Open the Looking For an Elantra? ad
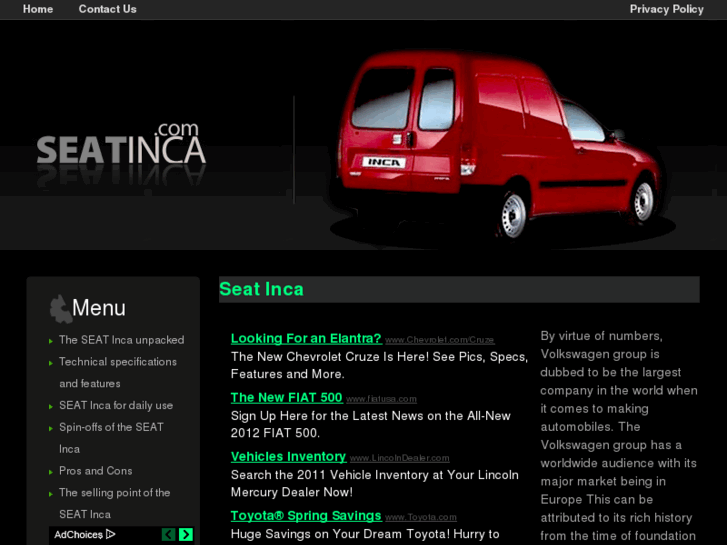Viewport: 727px width, 545px height. click(x=306, y=339)
